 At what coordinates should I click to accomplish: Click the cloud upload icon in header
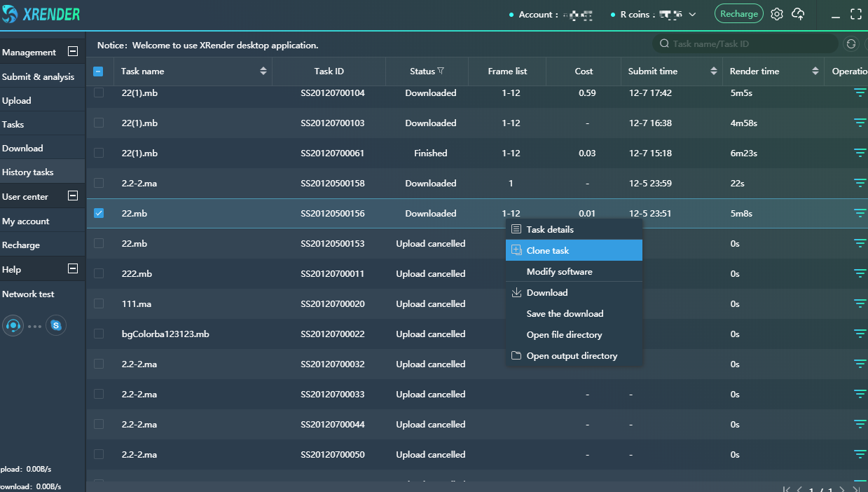point(798,14)
